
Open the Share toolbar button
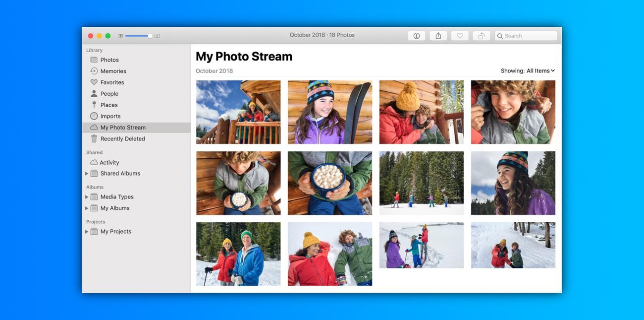(x=438, y=36)
